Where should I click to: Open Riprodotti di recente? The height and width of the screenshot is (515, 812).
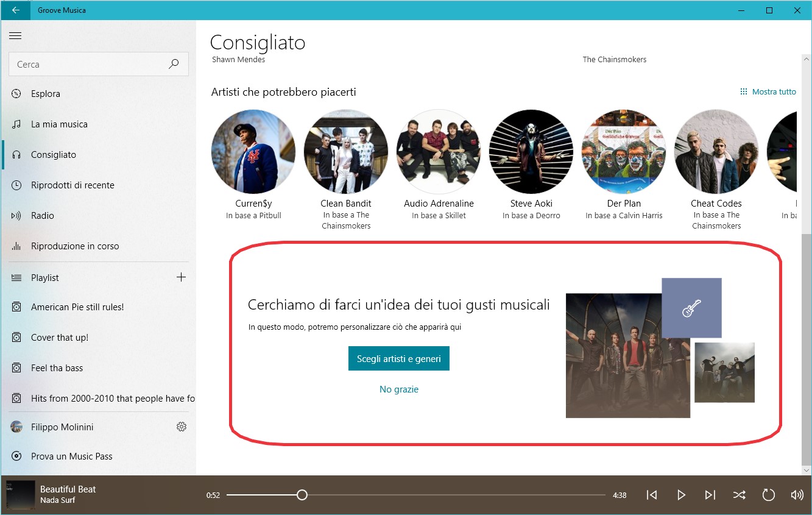99,185
